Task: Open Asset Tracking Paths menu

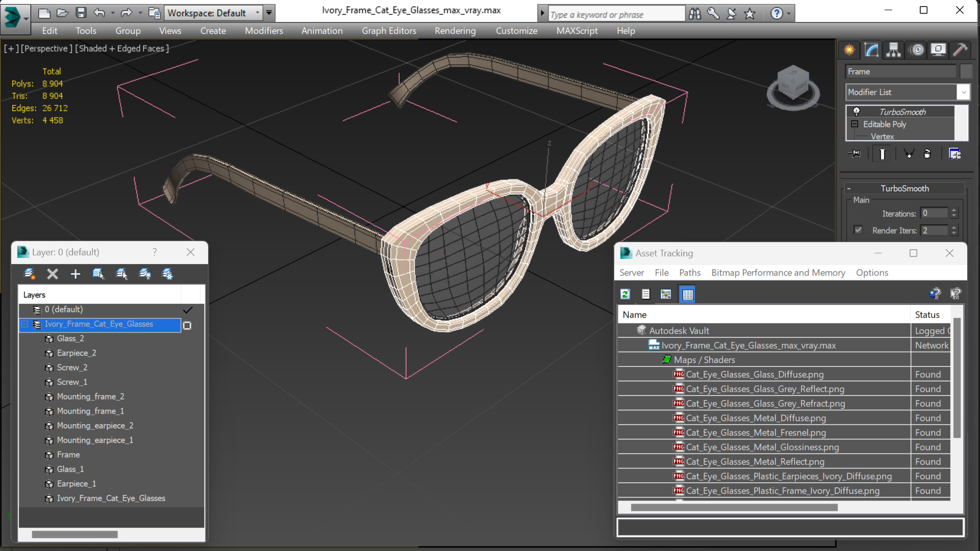Action: coord(690,273)
